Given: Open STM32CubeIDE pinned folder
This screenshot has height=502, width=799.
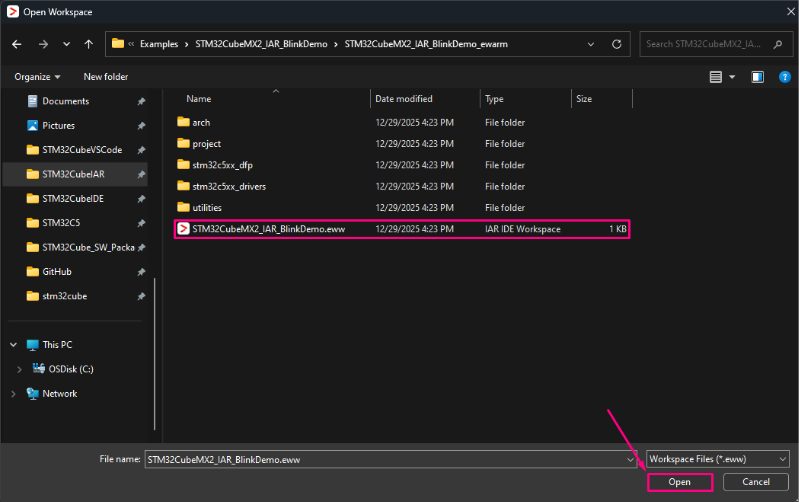Looking at the screenshot, I should (75, 199).
